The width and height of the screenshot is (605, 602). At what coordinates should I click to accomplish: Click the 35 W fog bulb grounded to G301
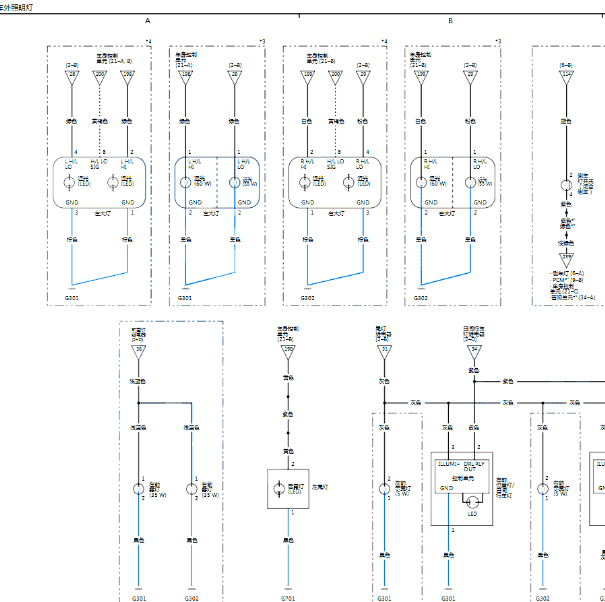click(x=139, y=489)
